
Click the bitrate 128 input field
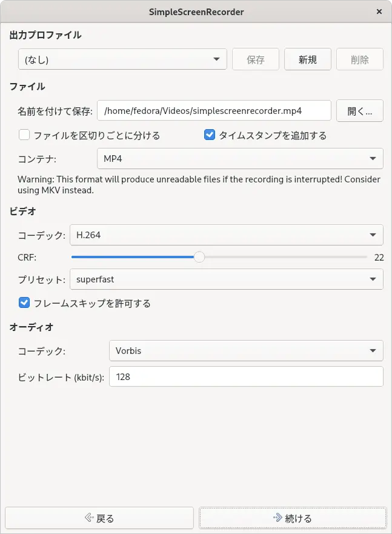pos(246,376)
